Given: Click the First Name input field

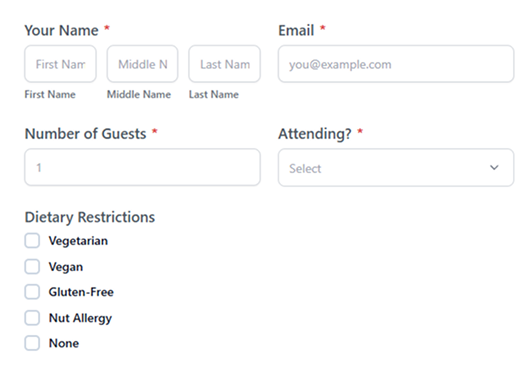Looking at the screenshot, I should click(61, 64).
